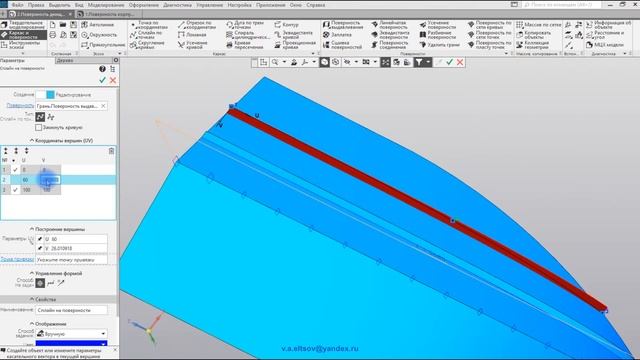The width and height of the screenshot is (640, 360).
Task: Choose Скругление кривых tool
Action: pyautogui.click(x=147, y=45)
